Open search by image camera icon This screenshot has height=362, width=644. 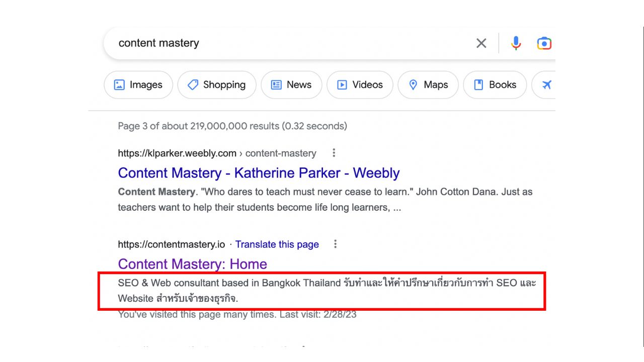click(x=544, y=43)
